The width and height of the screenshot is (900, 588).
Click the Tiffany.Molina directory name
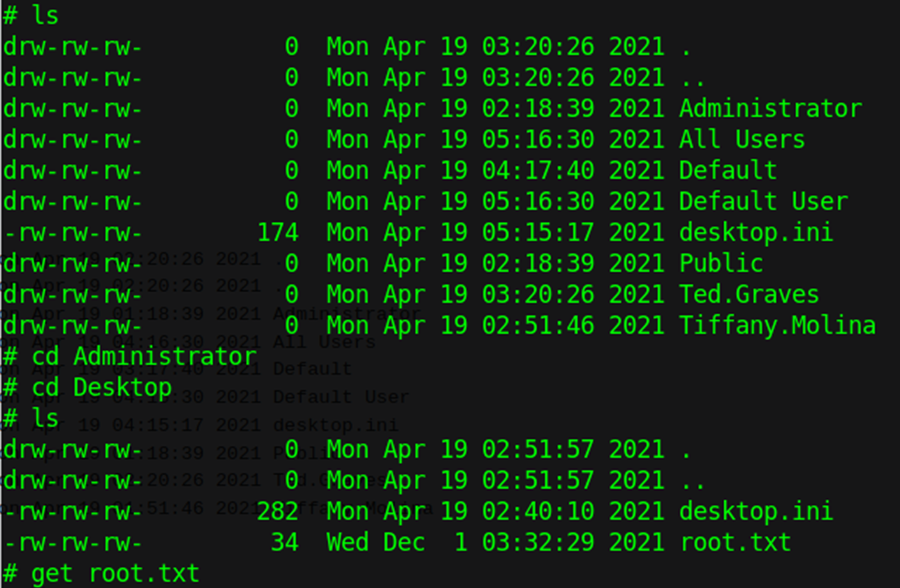(778, 326)
